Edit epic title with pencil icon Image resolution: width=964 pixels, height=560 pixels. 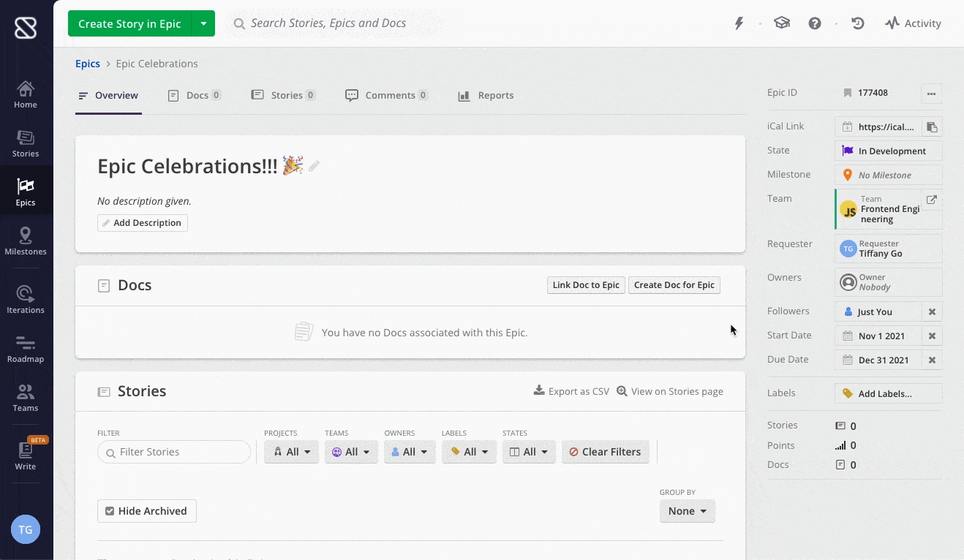[x=315, y=167]
